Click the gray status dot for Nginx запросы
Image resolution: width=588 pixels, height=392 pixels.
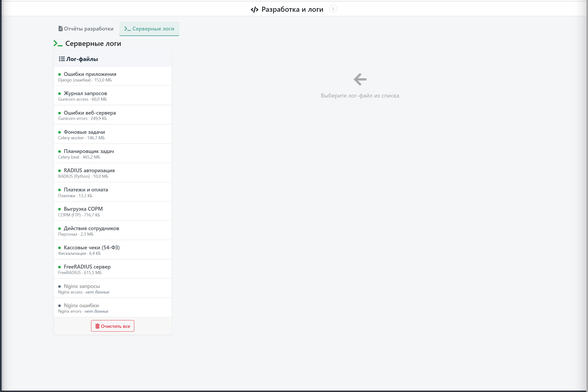coord(59,287)
